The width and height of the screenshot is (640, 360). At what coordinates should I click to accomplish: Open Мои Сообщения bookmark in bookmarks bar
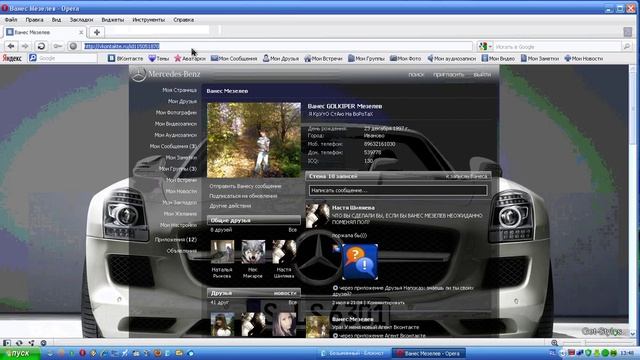234,58
